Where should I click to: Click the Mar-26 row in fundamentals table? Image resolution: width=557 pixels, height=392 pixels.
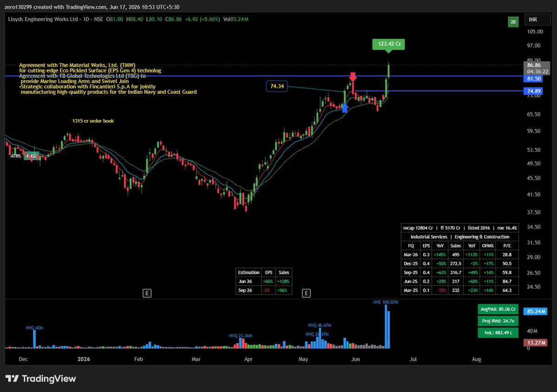point(460,255)
